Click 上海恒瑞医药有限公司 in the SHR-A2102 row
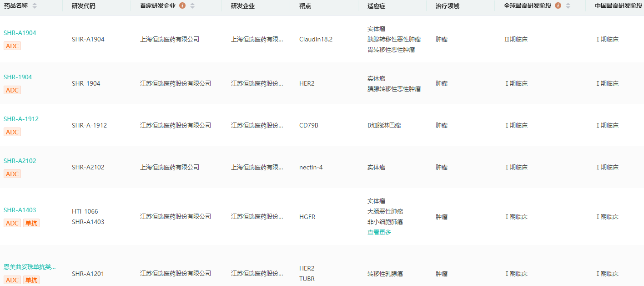The width and height of the screenshot is (644, 286). [x=170, y=167]
